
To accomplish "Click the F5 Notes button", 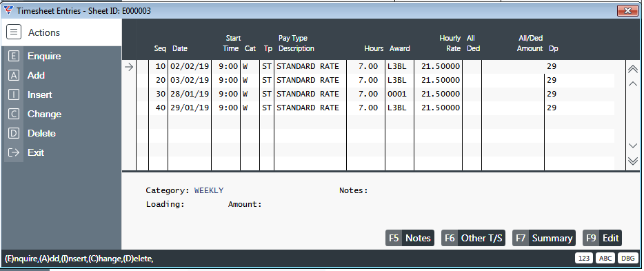I will click(x=410, y=238).
